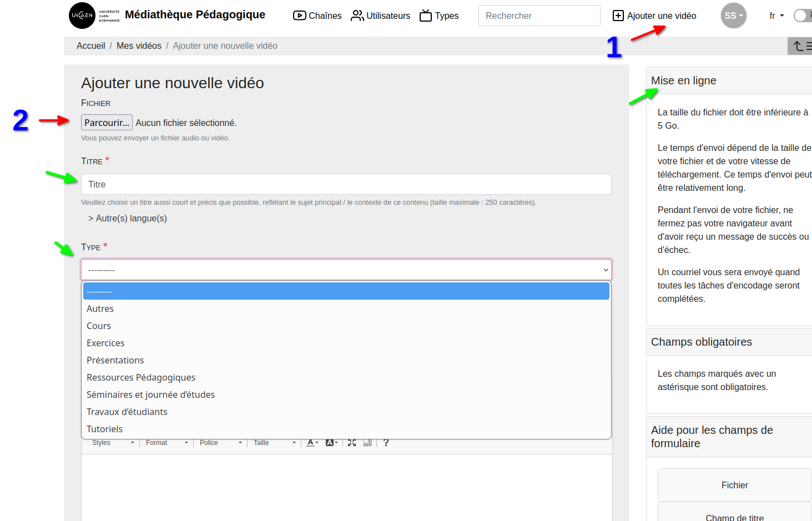Click the Parcourir file browse button
The width and height of the screenshot is (812, 521).
point(107,123)
